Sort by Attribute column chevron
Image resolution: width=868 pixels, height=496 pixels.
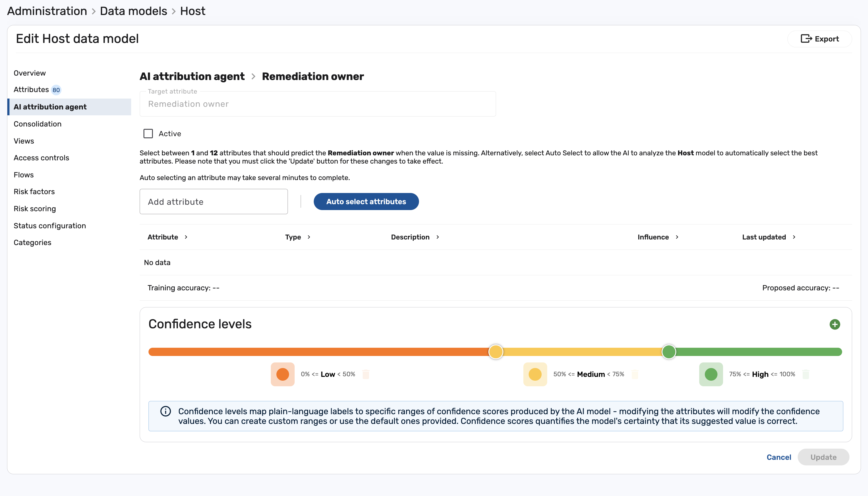click(186, 237)
